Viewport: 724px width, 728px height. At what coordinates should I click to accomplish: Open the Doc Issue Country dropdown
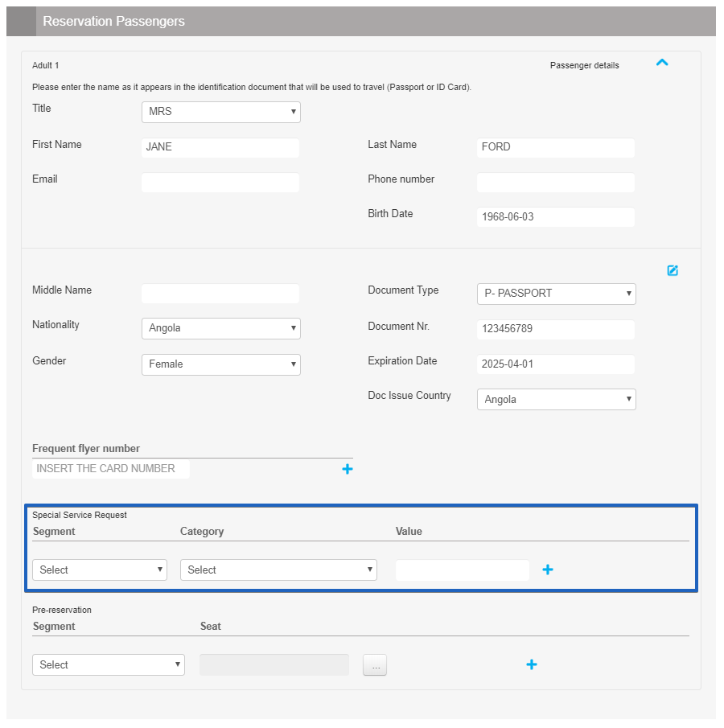click(556, 400)
